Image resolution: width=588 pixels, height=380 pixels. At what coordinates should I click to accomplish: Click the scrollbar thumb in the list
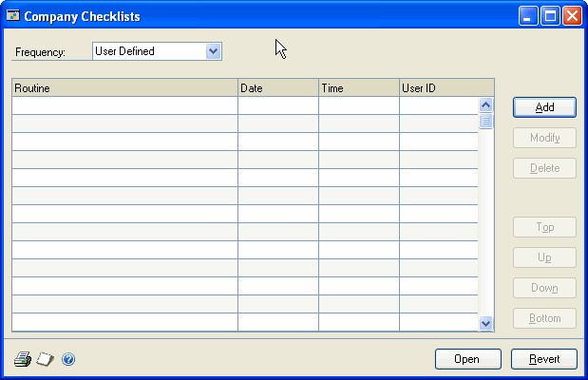pos(485,121)
